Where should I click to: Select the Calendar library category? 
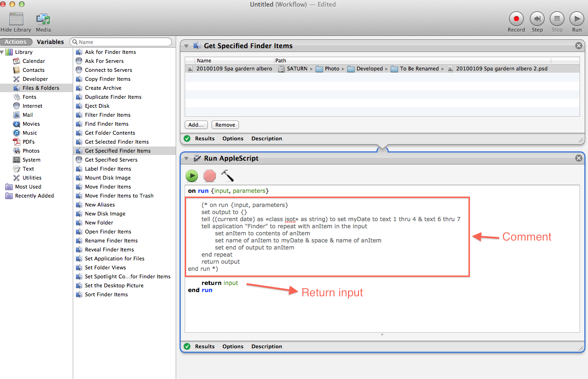click(x=34, y=61)
